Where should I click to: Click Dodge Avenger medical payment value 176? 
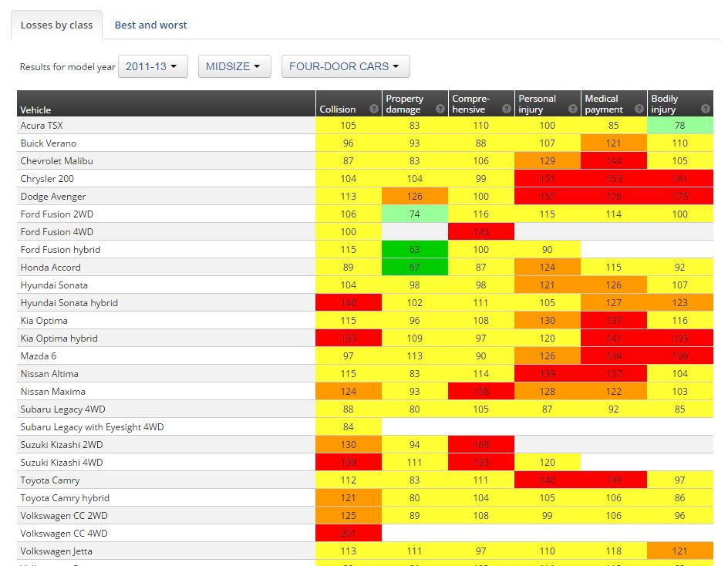(x=613, y=197)
